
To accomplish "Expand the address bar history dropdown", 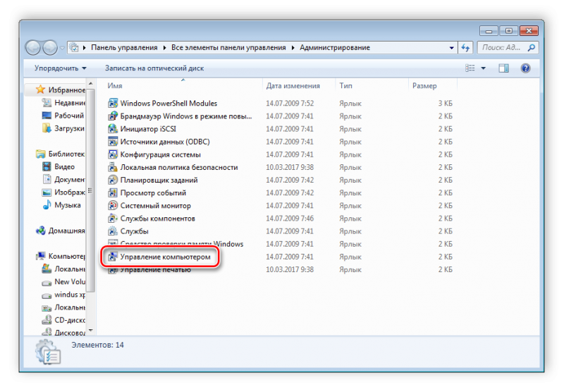I will [x=451, y=47].
